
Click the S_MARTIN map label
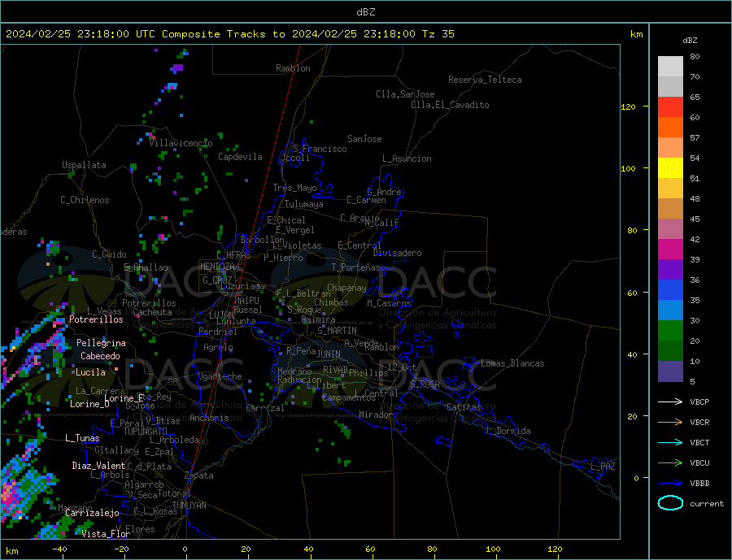click(337, 331)
